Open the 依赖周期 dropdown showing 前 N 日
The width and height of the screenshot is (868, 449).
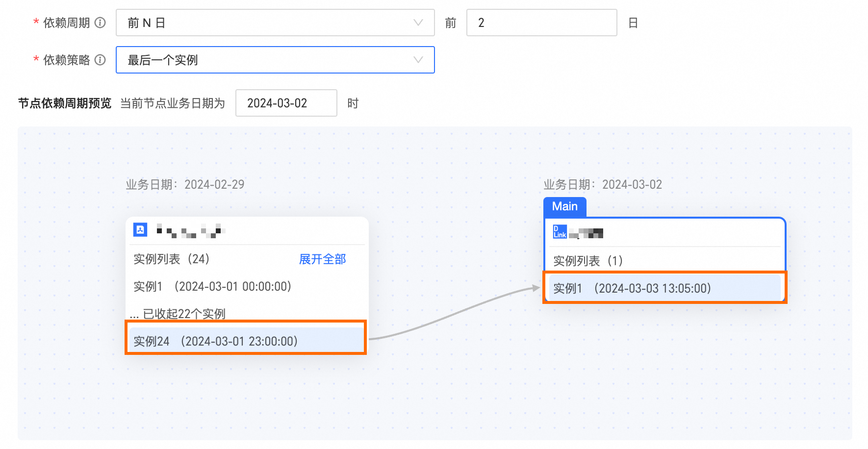click(275, 23)
